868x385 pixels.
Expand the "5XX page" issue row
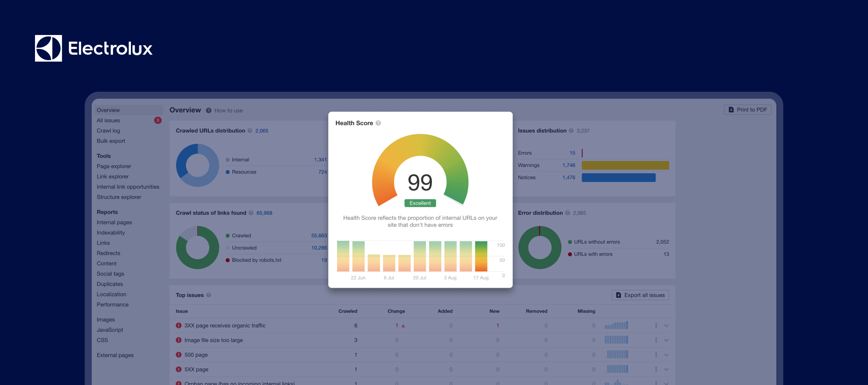[666, 369]
